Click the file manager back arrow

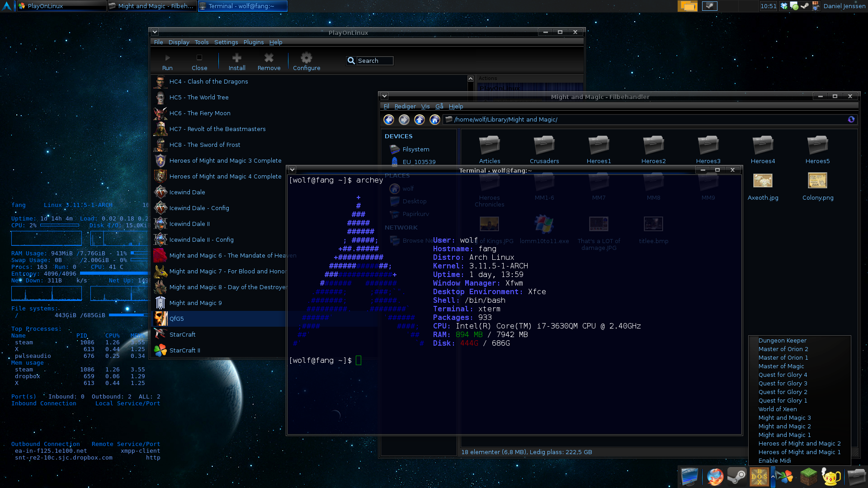[388, 120]
